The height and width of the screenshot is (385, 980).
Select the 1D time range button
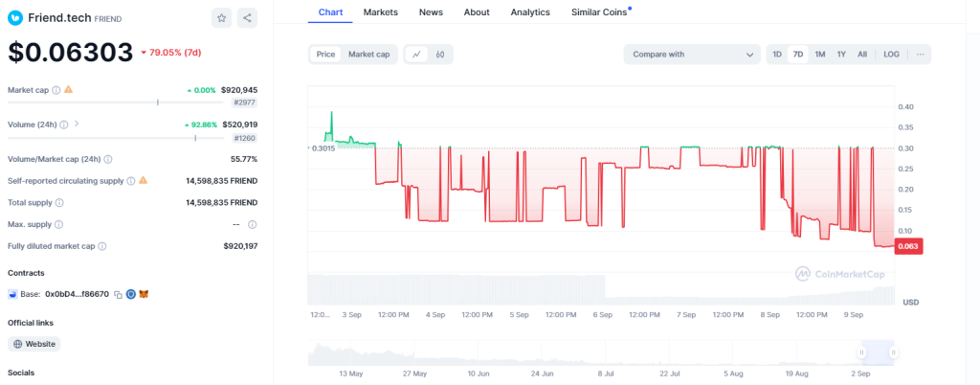tap(777, 55)
